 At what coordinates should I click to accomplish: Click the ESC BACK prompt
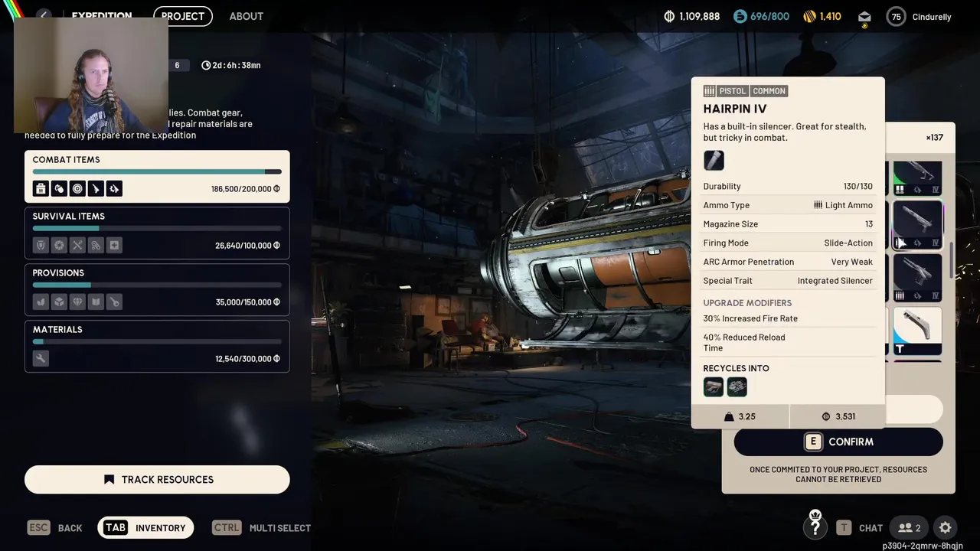pos(54,528)
